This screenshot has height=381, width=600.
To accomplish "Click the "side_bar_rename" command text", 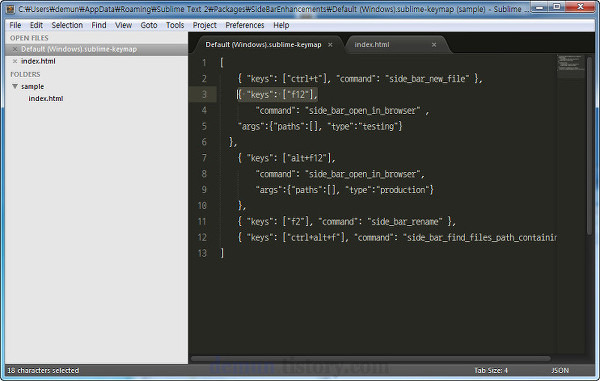I will point(405,221).
